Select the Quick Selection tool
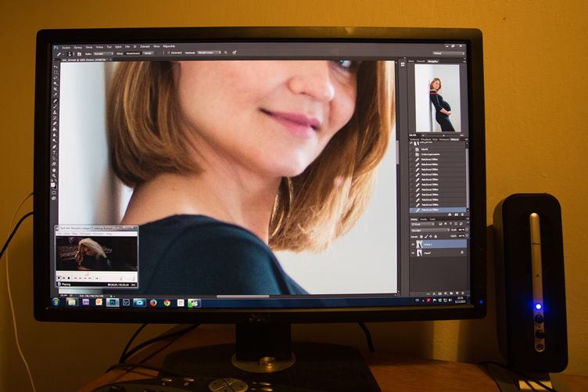Image resolution: width=588 pixels, height=392 pixels. pyautogui.click(x=55, y=83)
